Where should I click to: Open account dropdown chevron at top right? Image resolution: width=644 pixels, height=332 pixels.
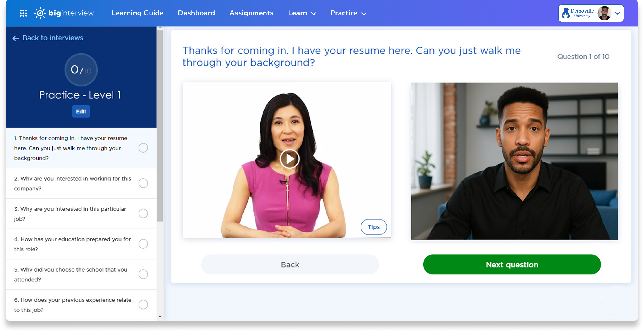point(618,13)
